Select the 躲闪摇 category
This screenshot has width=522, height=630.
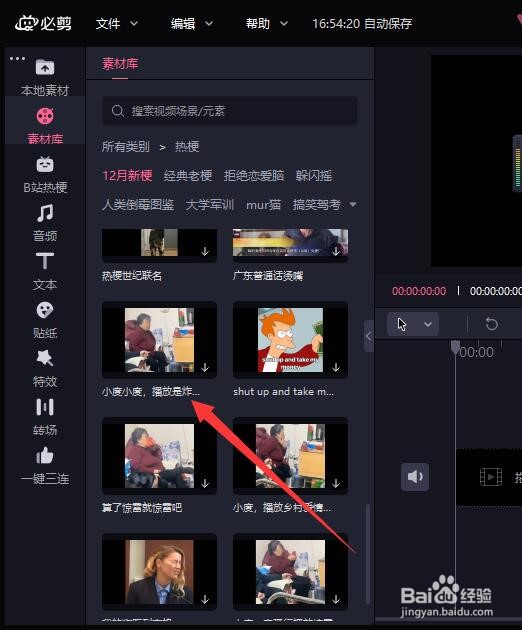coord(314,176)
